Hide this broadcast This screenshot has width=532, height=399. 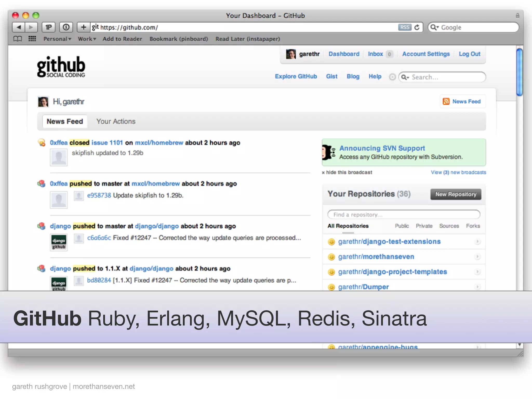(347, 172)
